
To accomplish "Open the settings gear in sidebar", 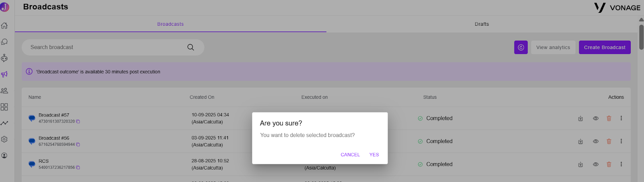I will [x=4, y=139].
